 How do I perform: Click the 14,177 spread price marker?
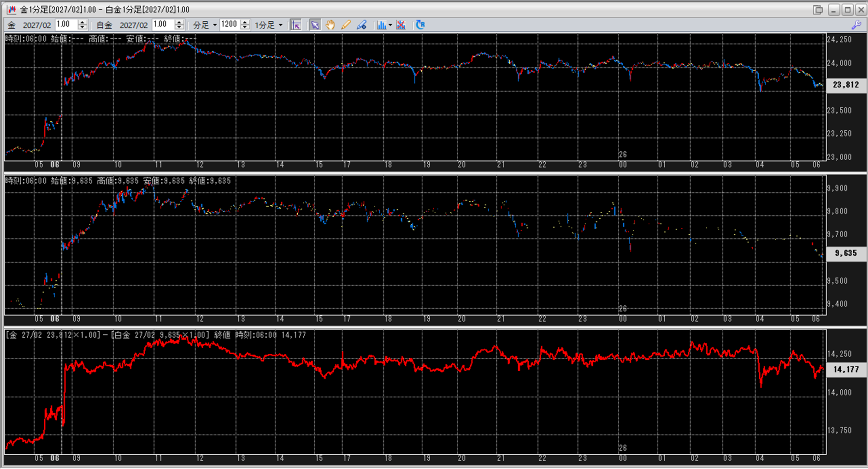click(846, 369)
